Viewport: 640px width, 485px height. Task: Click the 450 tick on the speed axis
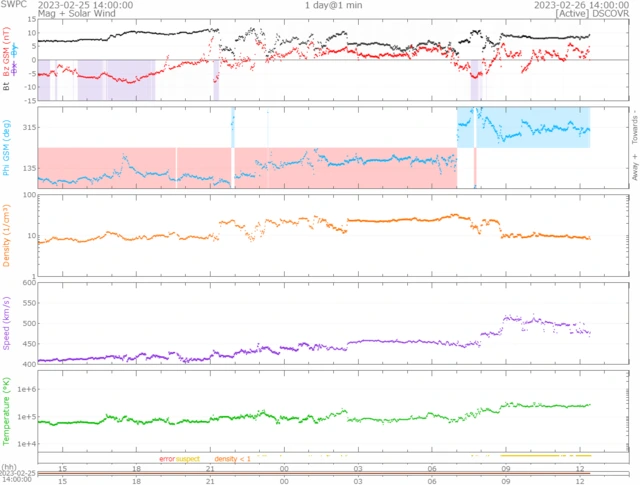29,344
